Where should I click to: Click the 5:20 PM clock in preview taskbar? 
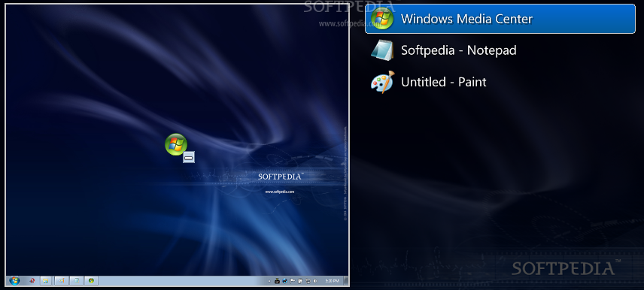(332, 281)
